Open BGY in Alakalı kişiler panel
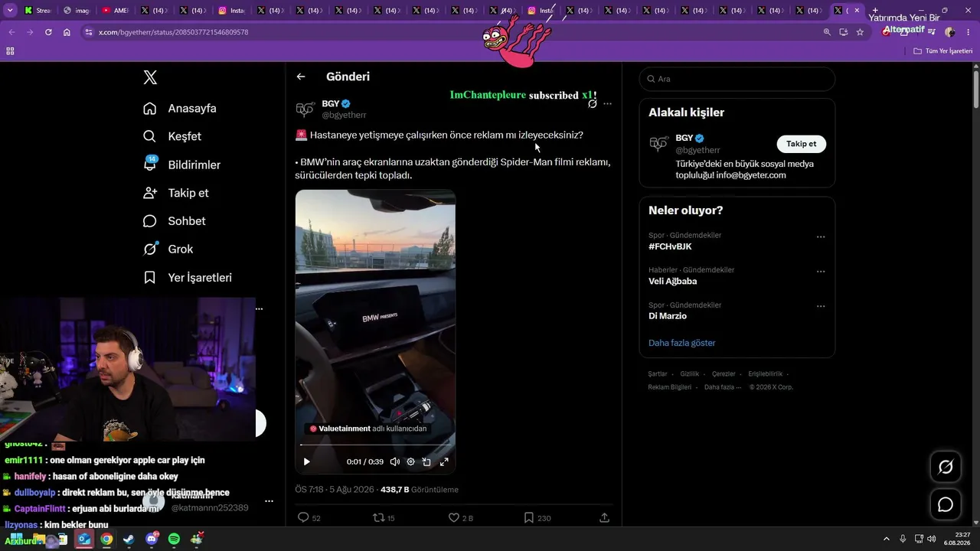 click(x=684, y=139)
